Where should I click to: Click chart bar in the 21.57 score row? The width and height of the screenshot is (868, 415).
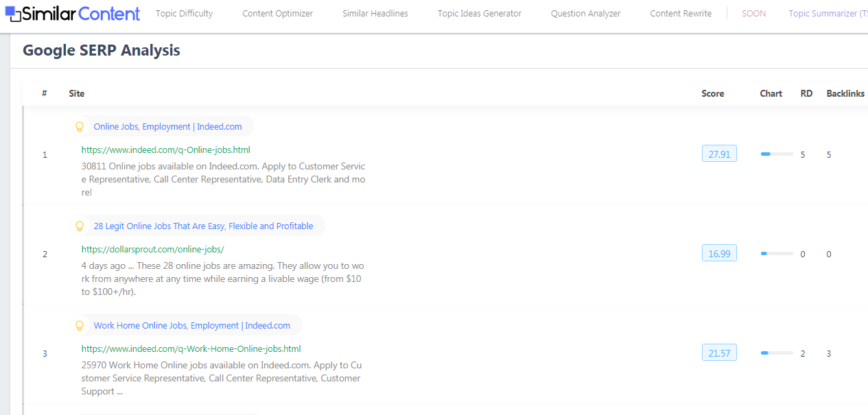click(777, 353)
